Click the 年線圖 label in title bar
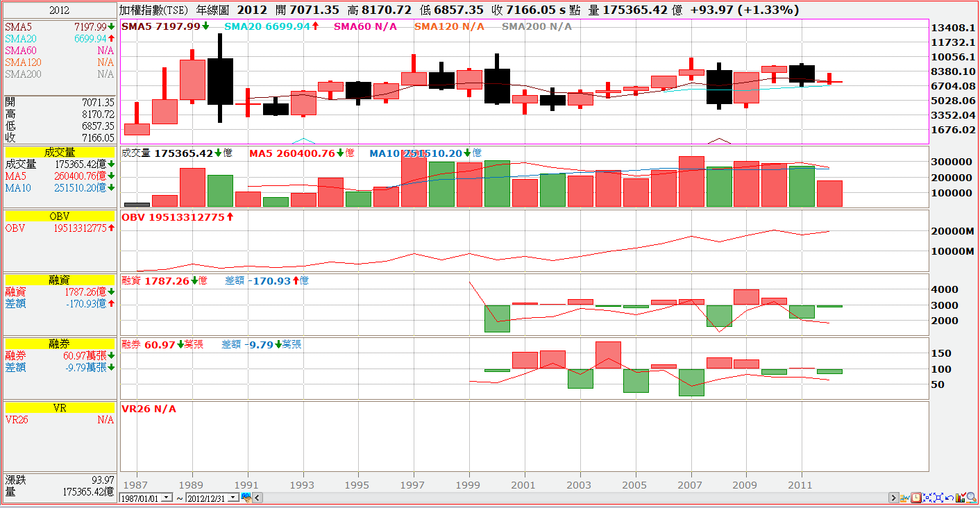This screenshot has height=508, width=980. pos(214,10)
